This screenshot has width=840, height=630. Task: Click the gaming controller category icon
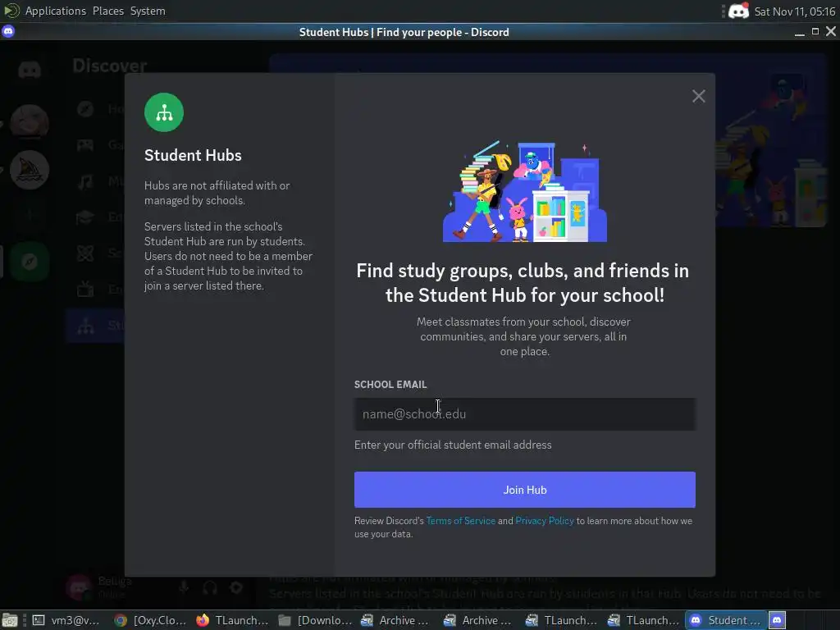point(85,144)
